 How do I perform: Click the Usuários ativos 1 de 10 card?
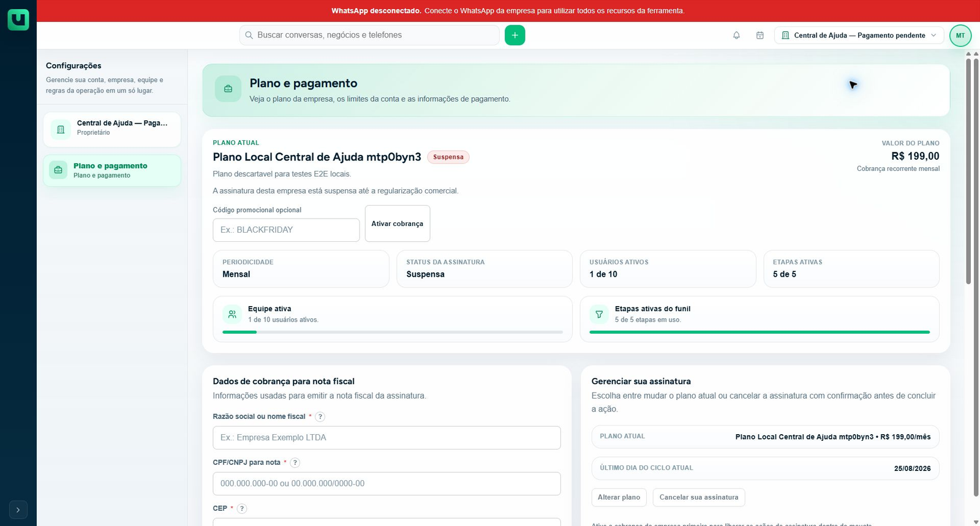pyautogui.click(x=668, y=269)
